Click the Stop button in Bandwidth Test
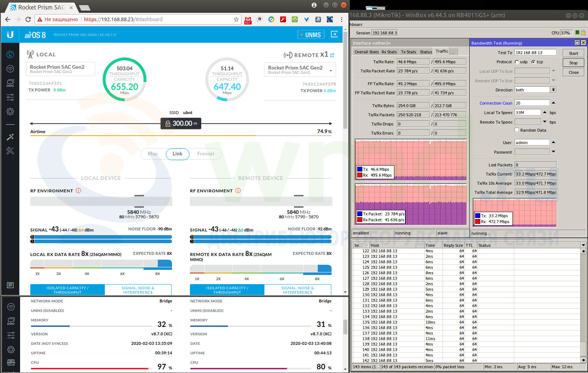 click(x=573, y=63)
